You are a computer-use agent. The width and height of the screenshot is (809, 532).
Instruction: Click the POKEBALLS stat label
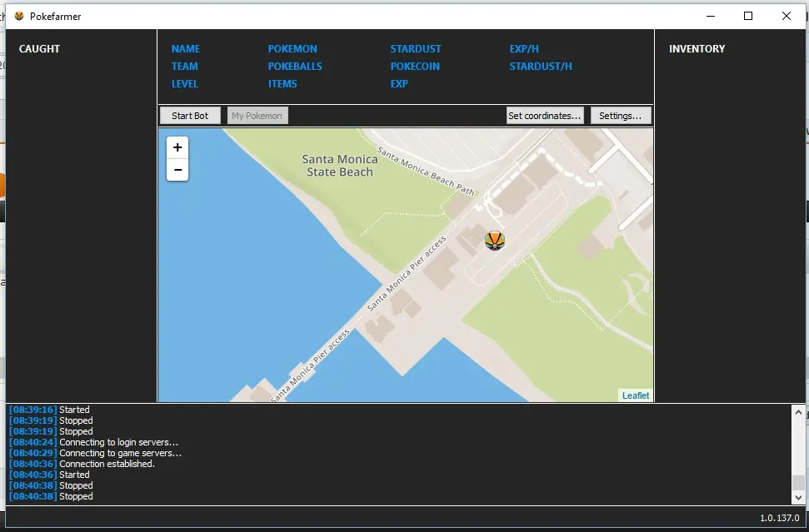coord(295,66)
